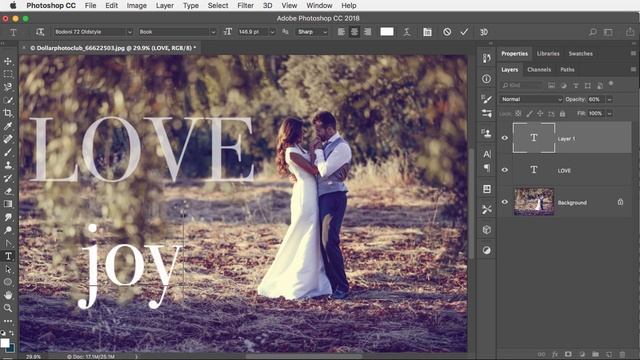Open font family dropdown Bodoni 72 Oldstyle
The image size is (640, 360).
point(93,32)
